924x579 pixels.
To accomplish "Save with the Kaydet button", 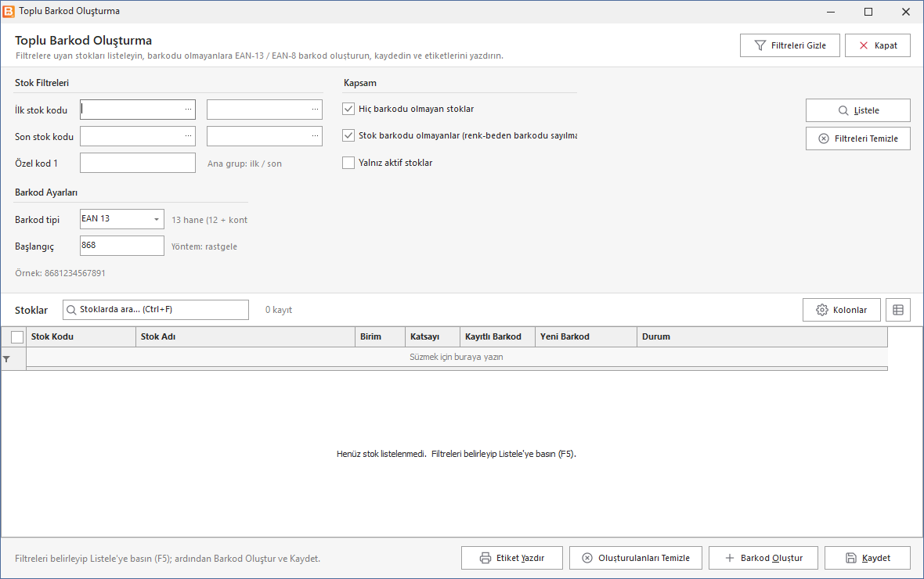I will tap(868, 558).
